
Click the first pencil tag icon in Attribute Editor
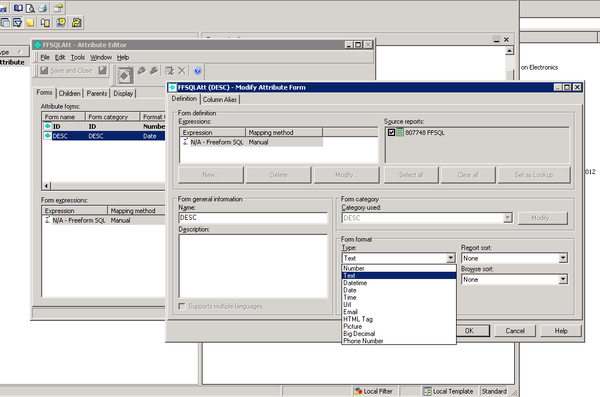point(142,70)
